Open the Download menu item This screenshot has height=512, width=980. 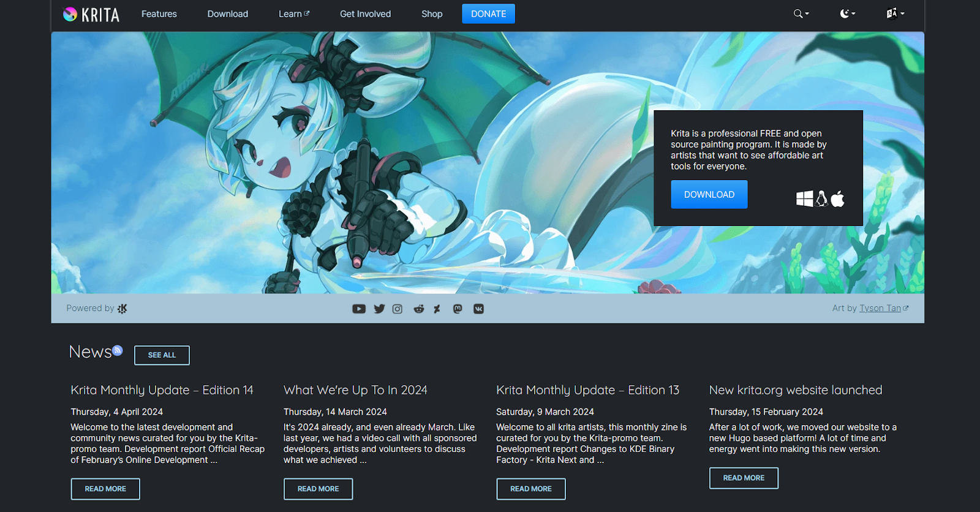pos(228,13)
